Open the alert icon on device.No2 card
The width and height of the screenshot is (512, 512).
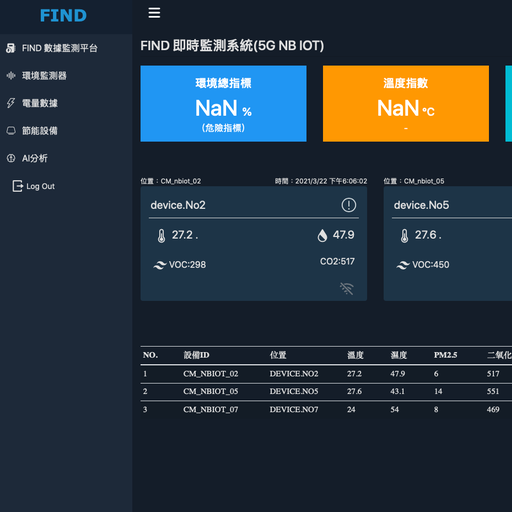(x=349, y=205)
